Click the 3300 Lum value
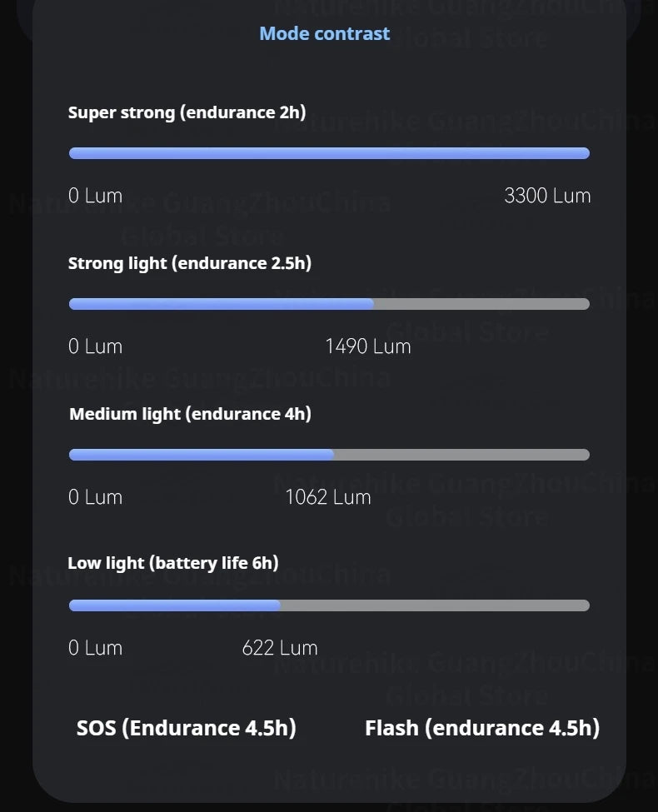 point(547,196)
